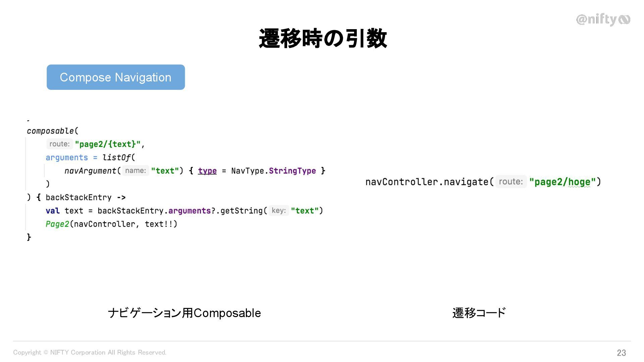644x362 pixels.
Task: Click the navController.navigate call
Action: (x=427, y=182)
